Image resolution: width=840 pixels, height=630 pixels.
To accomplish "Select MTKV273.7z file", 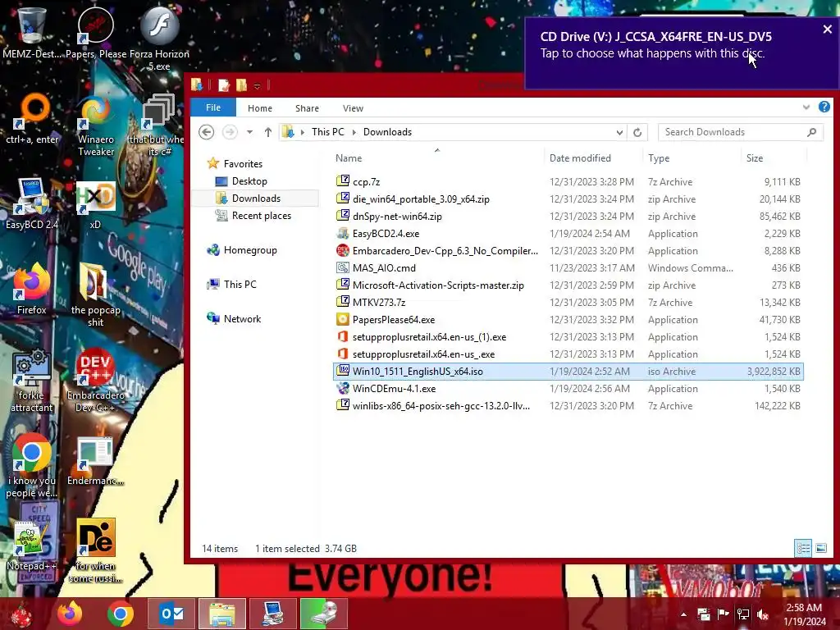I will point(568,302).
